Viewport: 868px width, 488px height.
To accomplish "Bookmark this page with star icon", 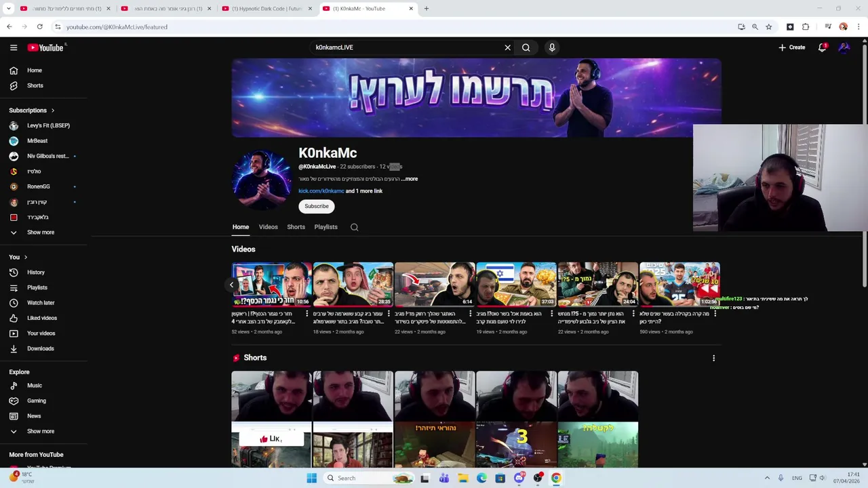I will coord(768,27).
